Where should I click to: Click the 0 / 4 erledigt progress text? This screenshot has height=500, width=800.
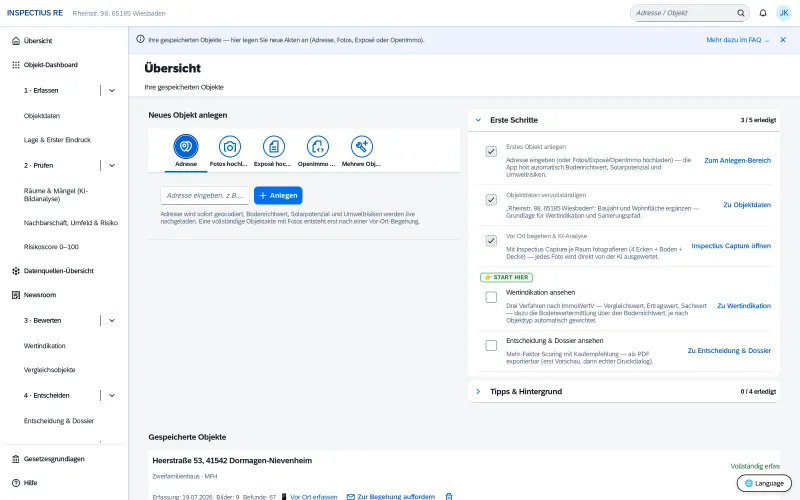pos(758,391)
